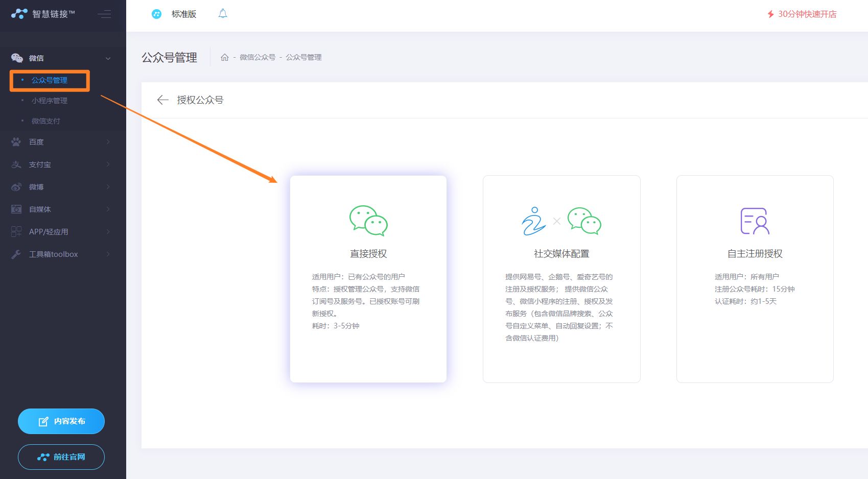Choose the 自主注册授权 card title

click(755, 254)
